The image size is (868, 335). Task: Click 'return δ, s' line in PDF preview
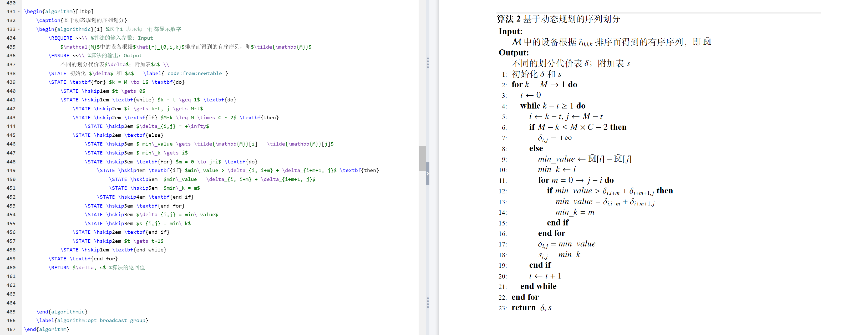click(x=531, y=308)
